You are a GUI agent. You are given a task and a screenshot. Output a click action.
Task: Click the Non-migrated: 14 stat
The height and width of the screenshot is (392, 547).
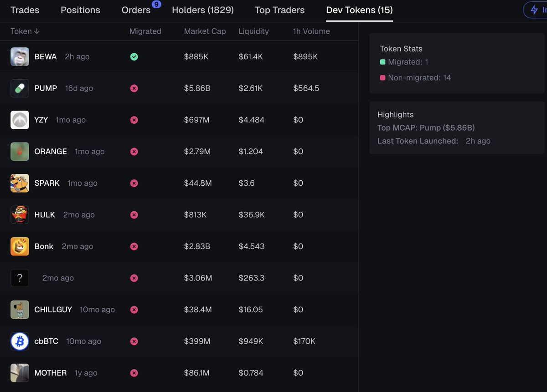coord(419,78)
